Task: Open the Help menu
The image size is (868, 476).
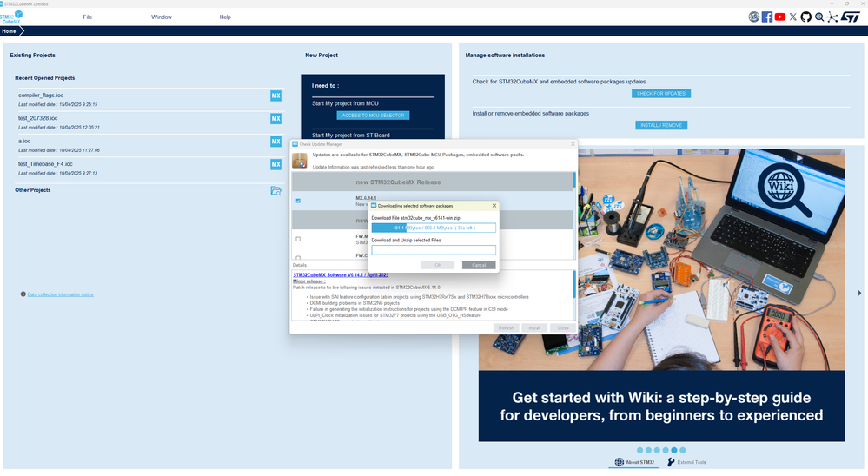Action: (x=225, y=17)
